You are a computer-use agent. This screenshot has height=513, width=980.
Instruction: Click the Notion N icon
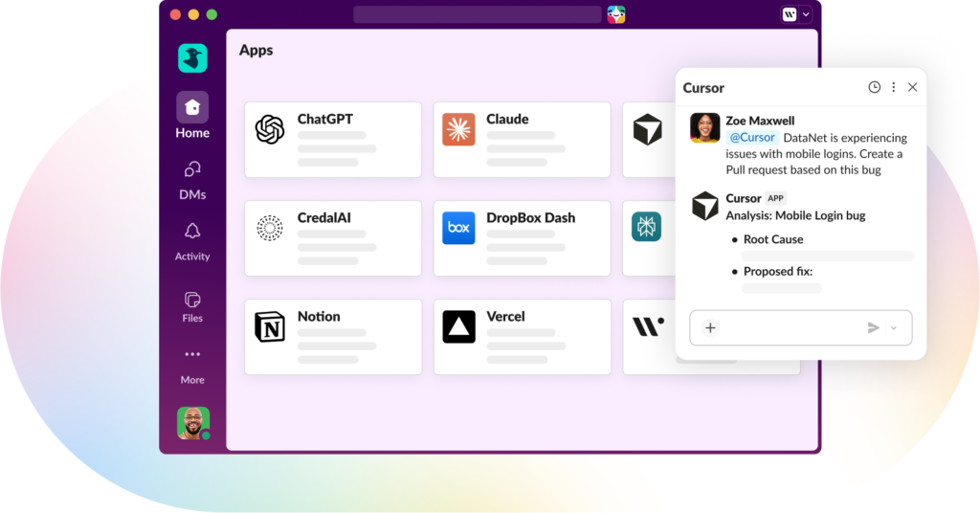(x=269, y=326)
